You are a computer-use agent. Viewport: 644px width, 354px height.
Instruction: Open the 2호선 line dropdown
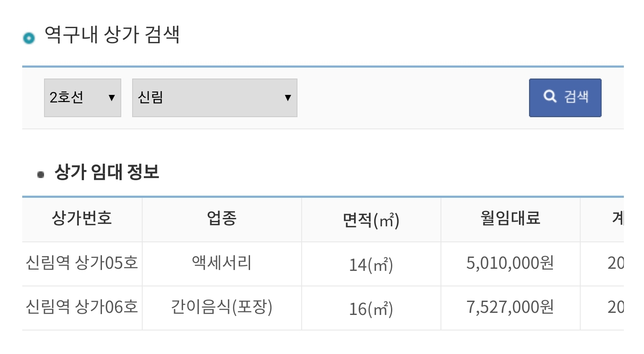(x=83, y=98)
